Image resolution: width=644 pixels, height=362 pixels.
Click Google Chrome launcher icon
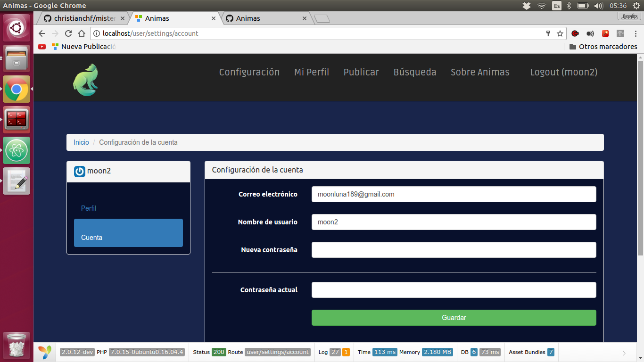17,89
